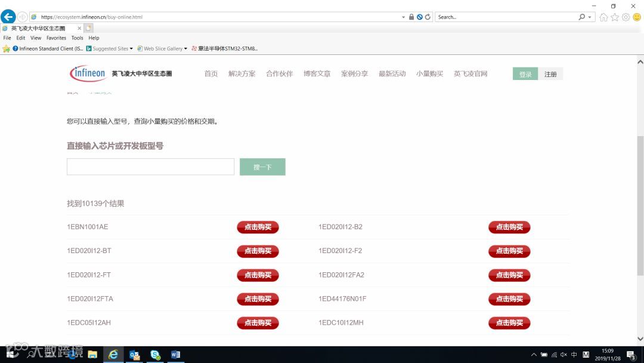The height and width of the screenshot is (363, 644).
Task: Open File Explorer from taskbar
Action: pyautogui.click(x=92, y=355)
